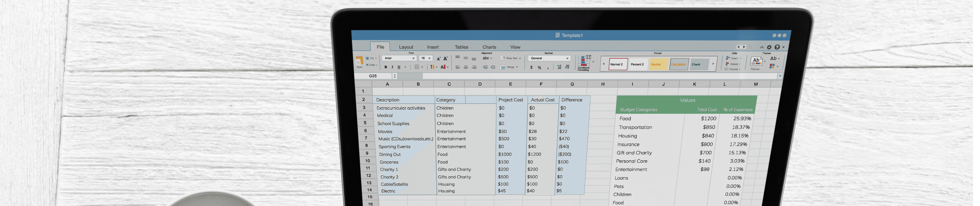Open the font size 16 dropdown

point(430,59)
